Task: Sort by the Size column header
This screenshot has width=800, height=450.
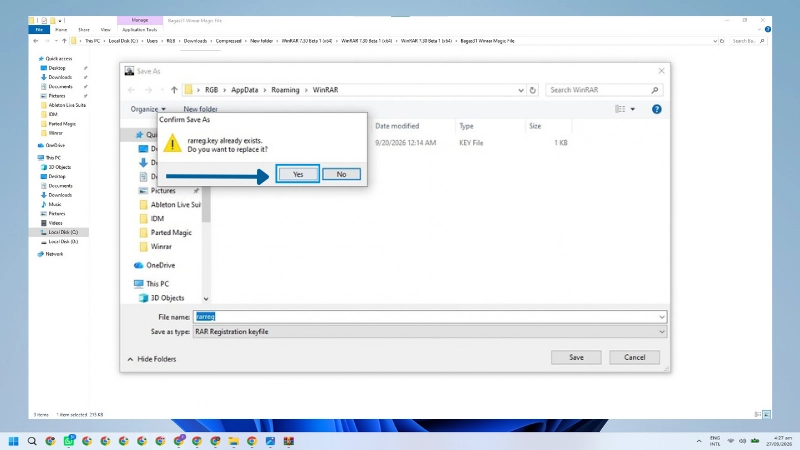Action: 535,126
